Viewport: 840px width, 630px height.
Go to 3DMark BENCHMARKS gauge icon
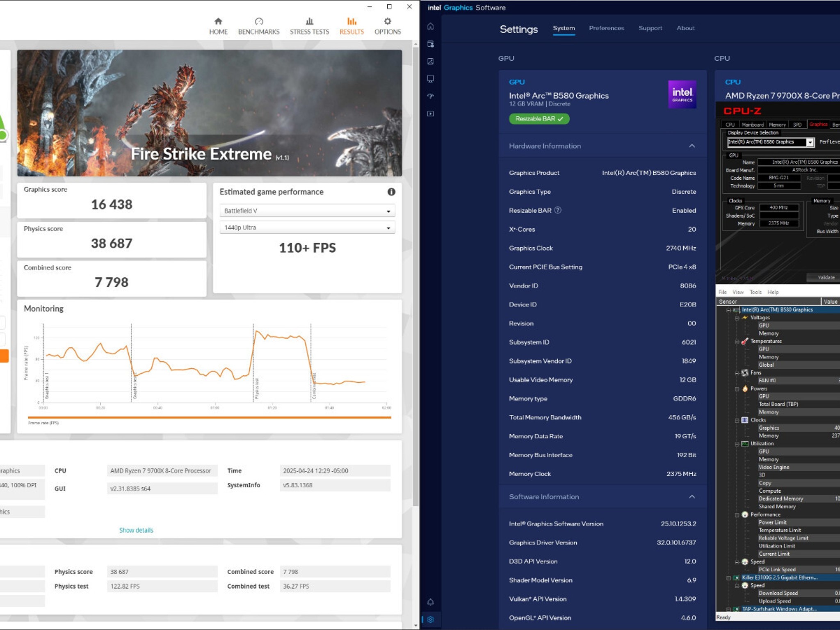tap(259, 21)
